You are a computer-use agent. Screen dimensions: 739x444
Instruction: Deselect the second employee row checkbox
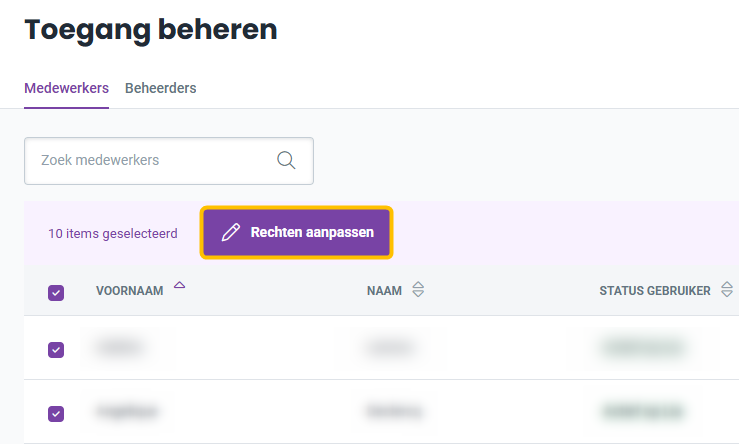(56, 414)
